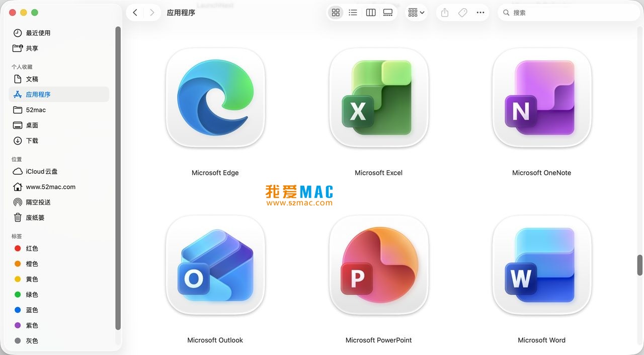
Task: Select the Microsoft OneNote icon
Action: pos(541,98)
